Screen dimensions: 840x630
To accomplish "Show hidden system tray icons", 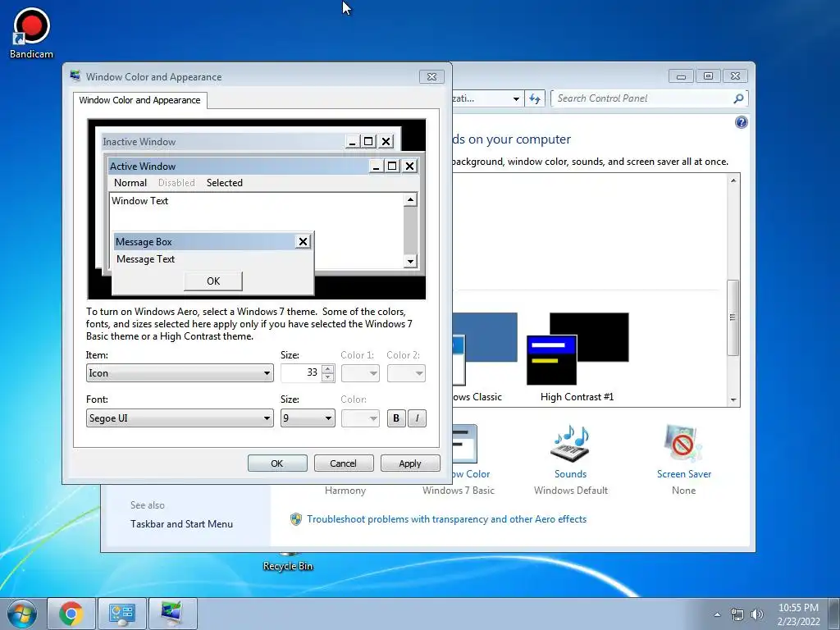I will point(717,614).
